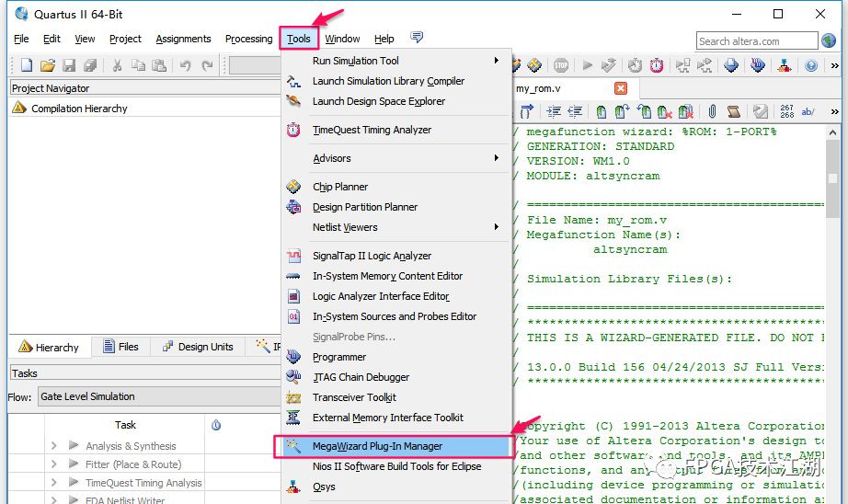Open the Flow combo box showing Gate Level Simulation
Image resolution: width=848 pixels, height=504 pixels.
click(x=159, y=396)
